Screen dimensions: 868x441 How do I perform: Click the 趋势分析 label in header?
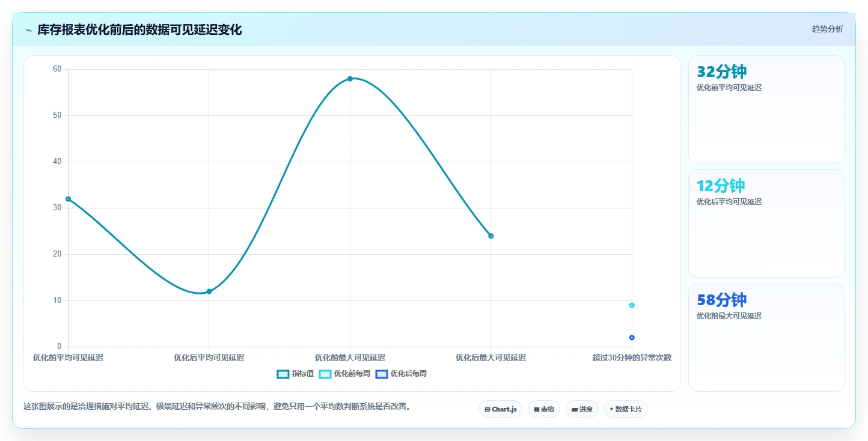tap(827, 29)
